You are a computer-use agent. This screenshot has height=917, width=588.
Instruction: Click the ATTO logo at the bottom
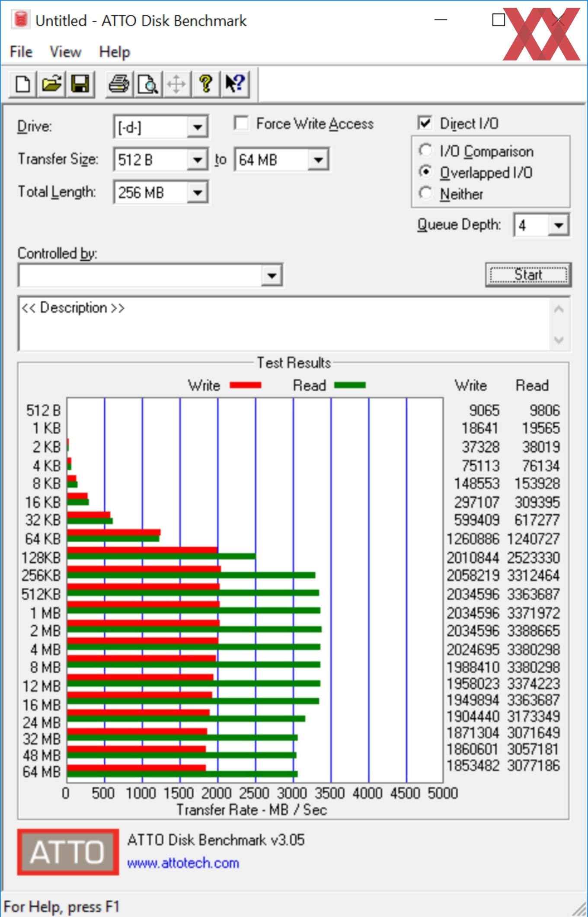tap(68, 852)
